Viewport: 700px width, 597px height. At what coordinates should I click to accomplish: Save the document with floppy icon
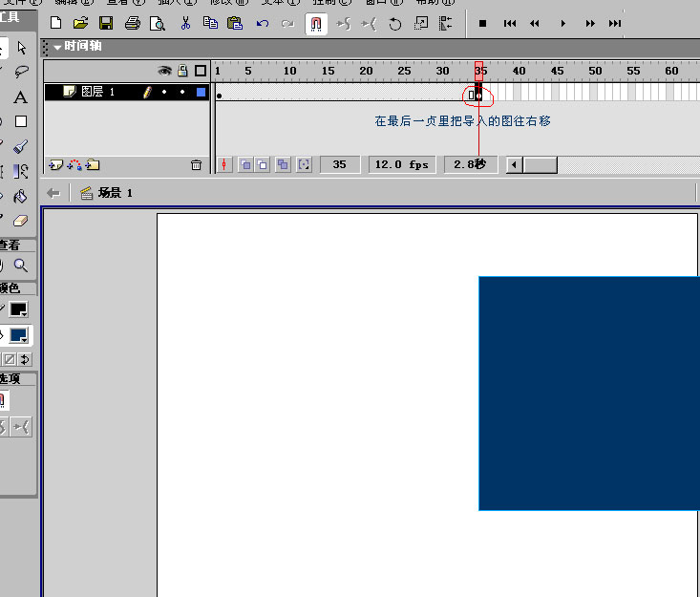(106, 23)
